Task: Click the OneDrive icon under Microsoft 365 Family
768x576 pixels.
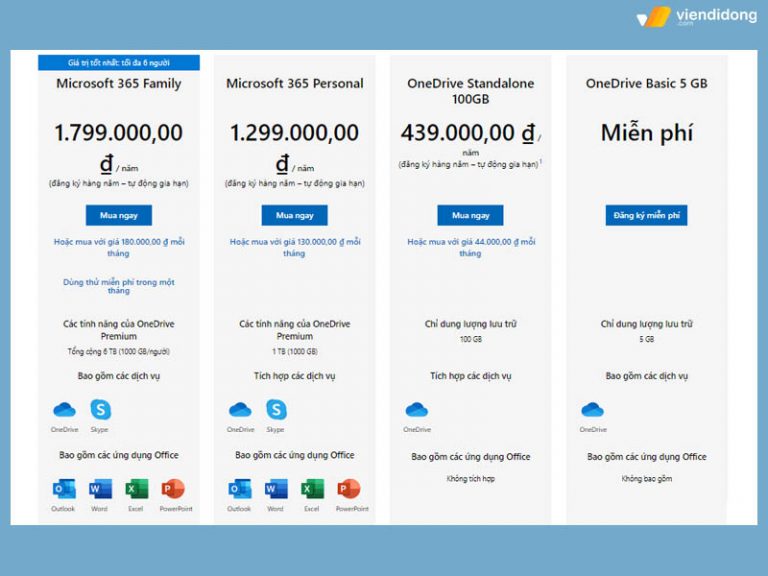Action: tap(64, 409)
